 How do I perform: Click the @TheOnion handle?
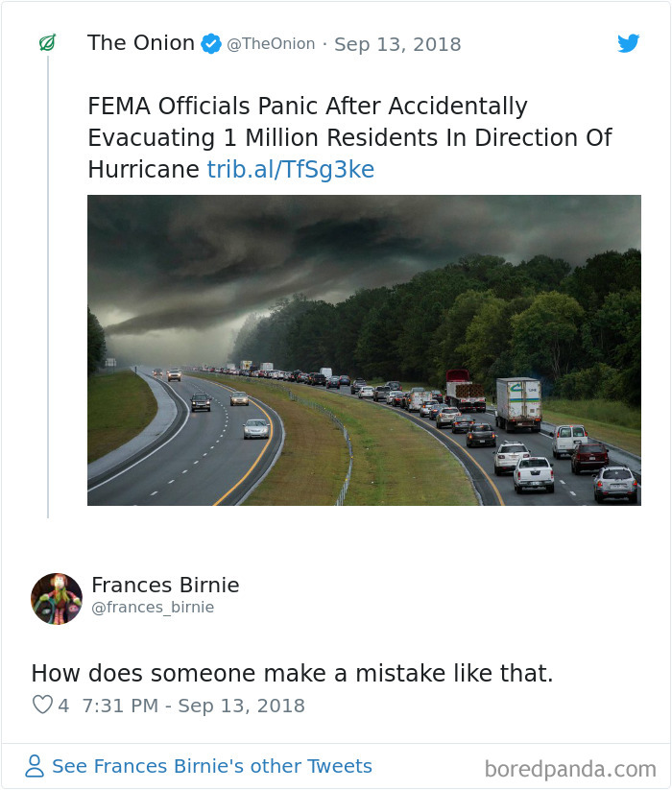271,44
